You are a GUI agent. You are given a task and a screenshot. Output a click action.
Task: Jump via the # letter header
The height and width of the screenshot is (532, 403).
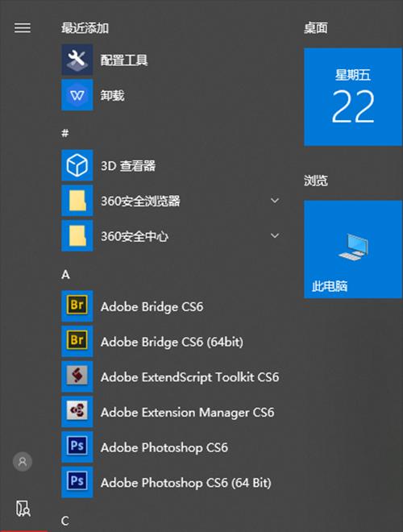65,133
